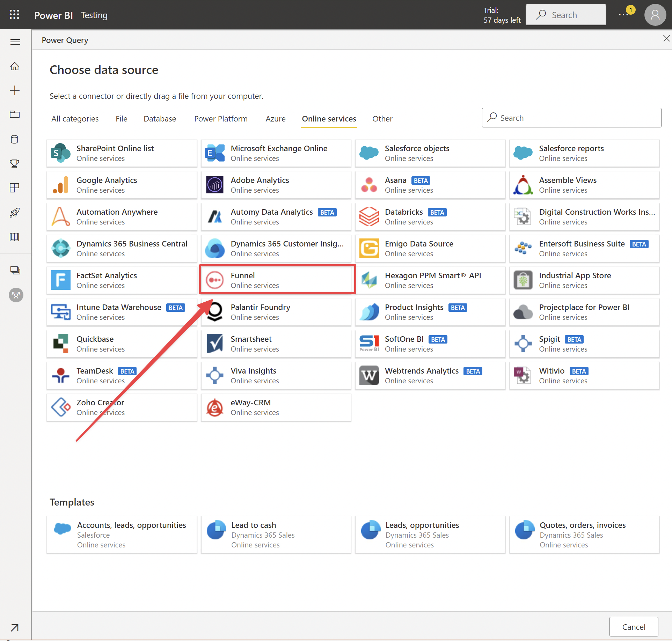This screenshot has width=672, height=641.
Task: Switch to the All categories tab
Action: pyautogui.click(x=75, y=118)
